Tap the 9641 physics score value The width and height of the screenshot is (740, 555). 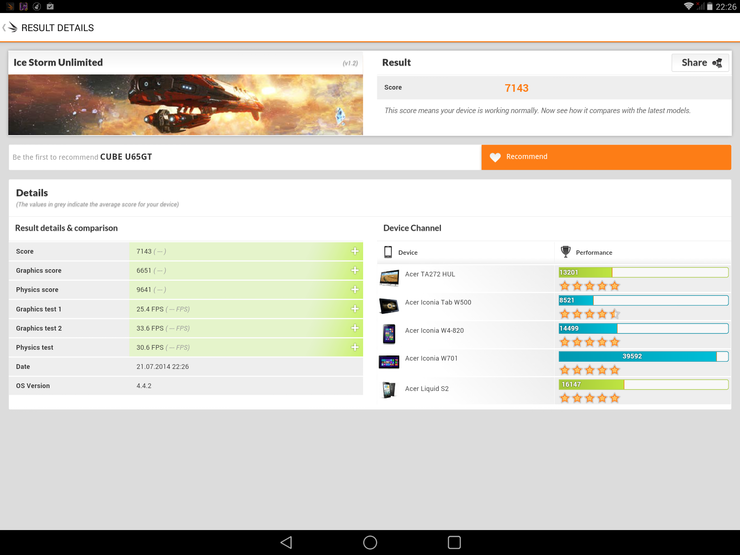pyautogui.click(x=144, y=290)
